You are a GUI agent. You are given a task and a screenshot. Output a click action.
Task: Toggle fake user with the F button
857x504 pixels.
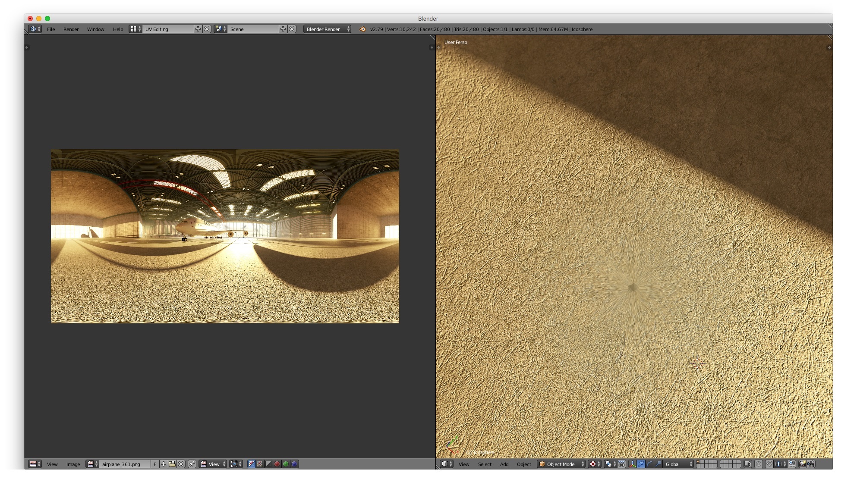pyautogui.click(x=155, y=464)
